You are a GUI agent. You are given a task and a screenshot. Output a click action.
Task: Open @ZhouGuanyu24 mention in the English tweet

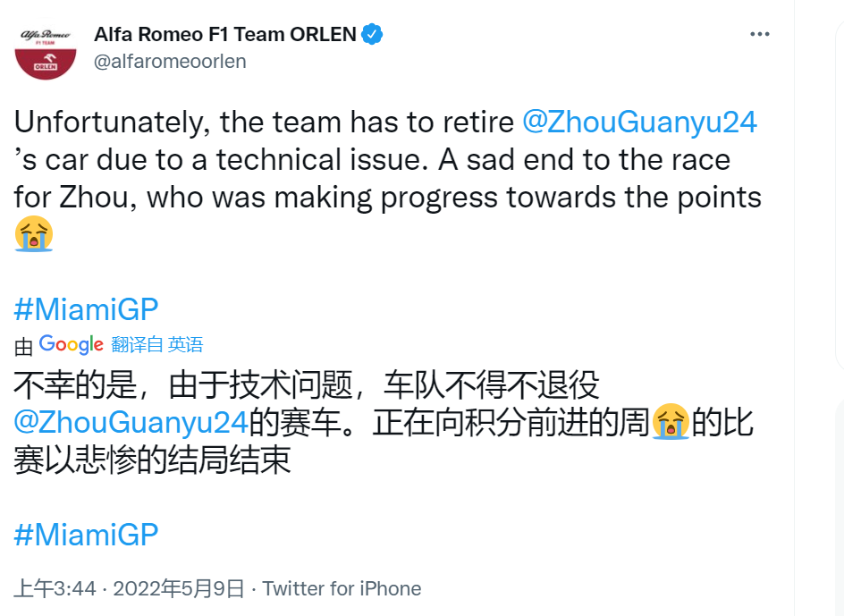click(639, 122)
